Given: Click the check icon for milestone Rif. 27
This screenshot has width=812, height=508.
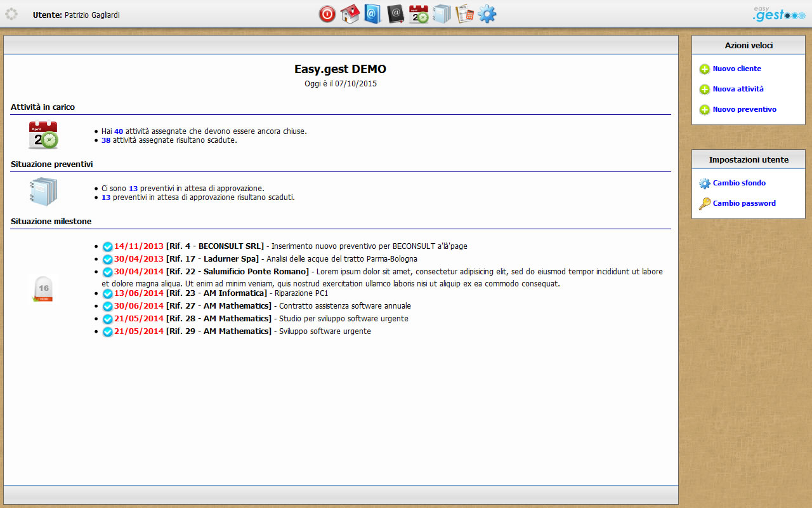Looking at the screenshot, I should (108, 306).
